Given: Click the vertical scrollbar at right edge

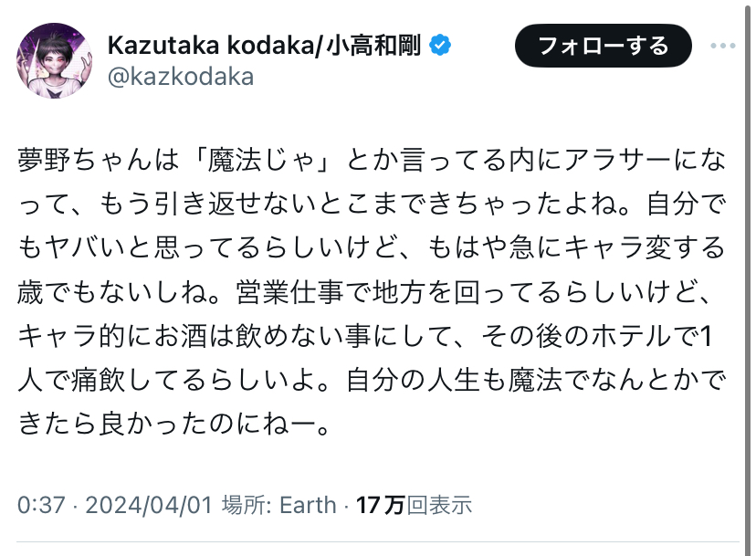Looking at the screenshot, I should 749,278.
